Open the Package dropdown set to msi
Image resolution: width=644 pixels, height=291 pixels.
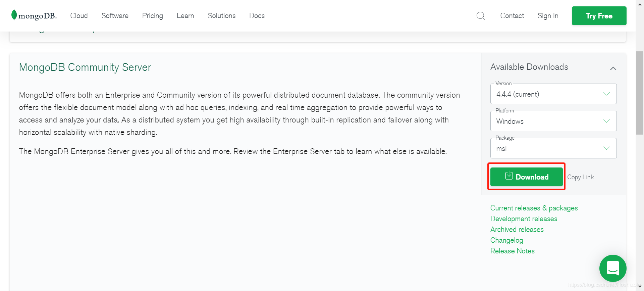(553, 148)
